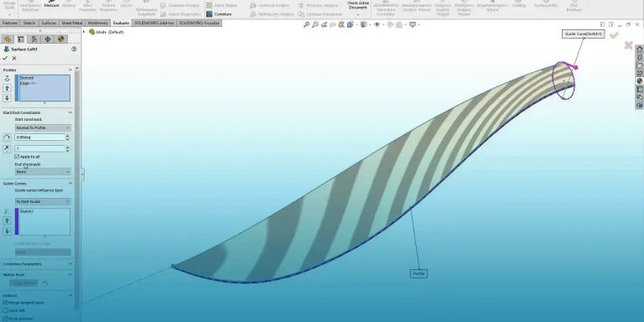Open the End constraint None dropdown
Viewport: 644px width, 322px height.
[43, 172]
